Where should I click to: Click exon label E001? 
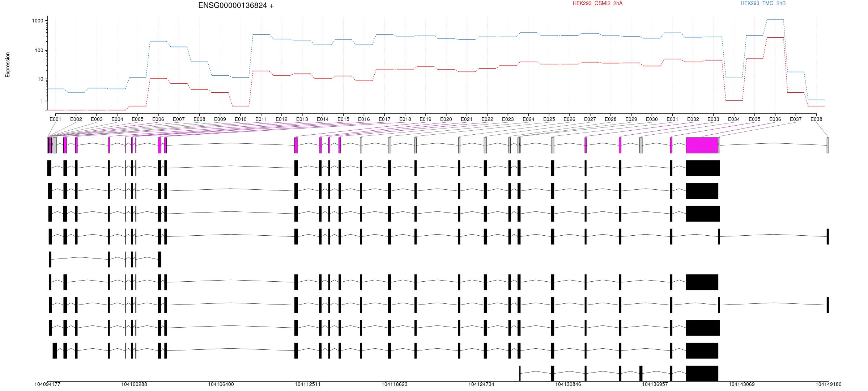coord(55,119)
